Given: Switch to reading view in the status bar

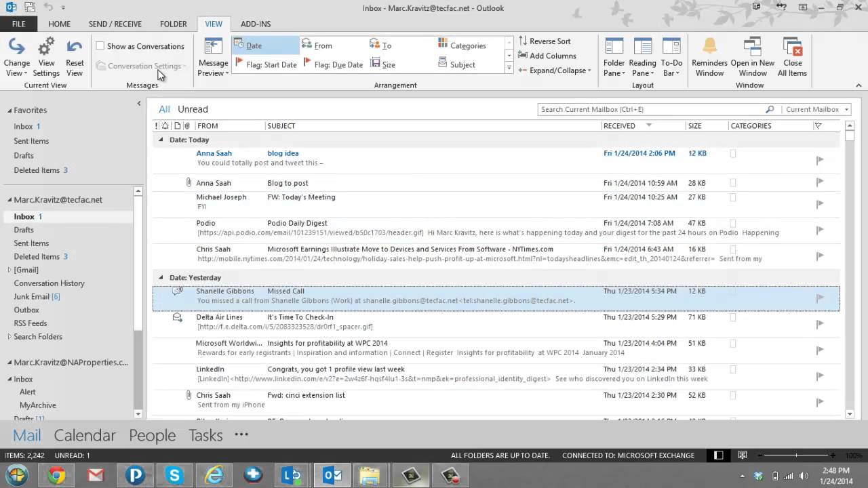Looking at the screenshot, I should (x=743, y=455).
